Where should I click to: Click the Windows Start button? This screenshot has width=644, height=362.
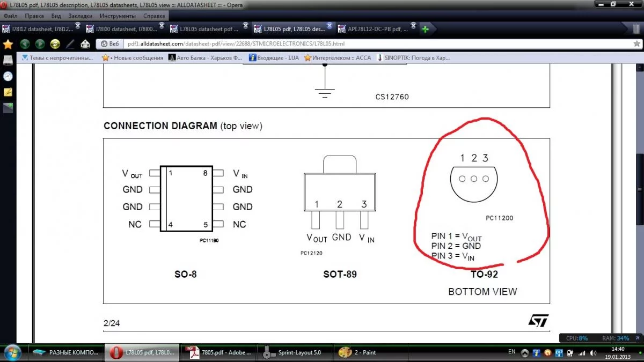point(12,352)
